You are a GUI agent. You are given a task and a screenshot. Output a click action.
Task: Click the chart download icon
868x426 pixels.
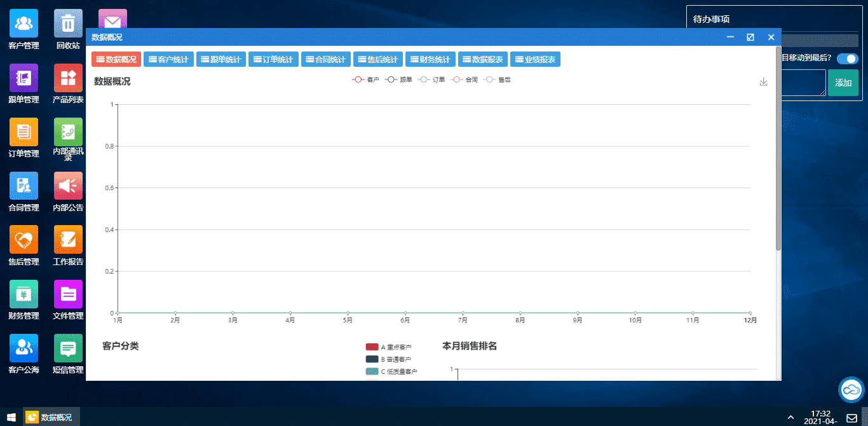click(764, 81)
